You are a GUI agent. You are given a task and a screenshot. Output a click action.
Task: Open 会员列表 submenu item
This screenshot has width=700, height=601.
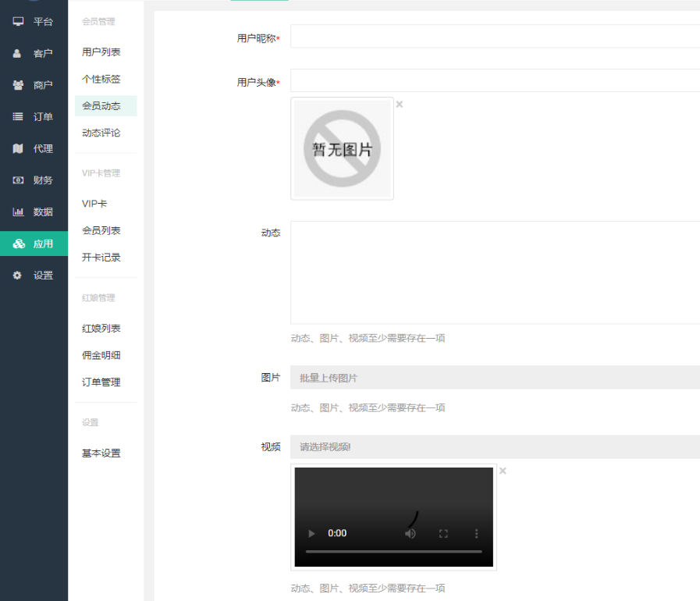pyautogui.click(x=101, y=230)
